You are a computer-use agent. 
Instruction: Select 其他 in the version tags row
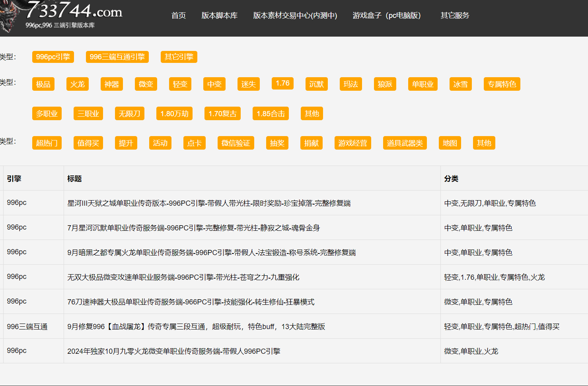point(312,113)
